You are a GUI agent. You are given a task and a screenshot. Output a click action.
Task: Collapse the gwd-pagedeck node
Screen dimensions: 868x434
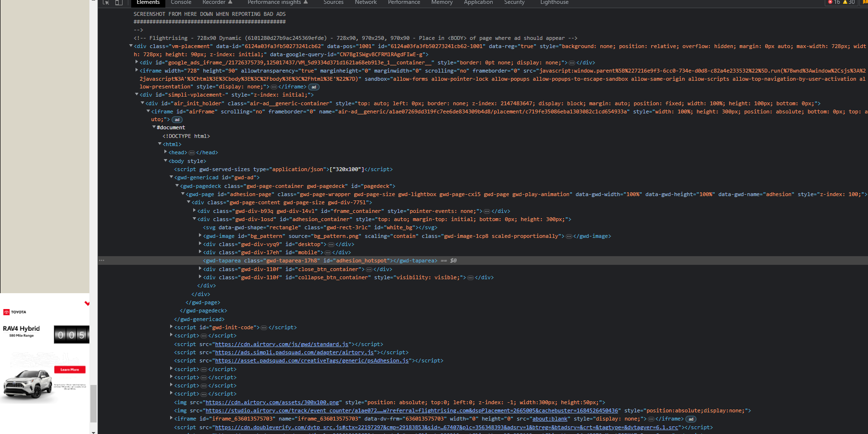point(177,186)
